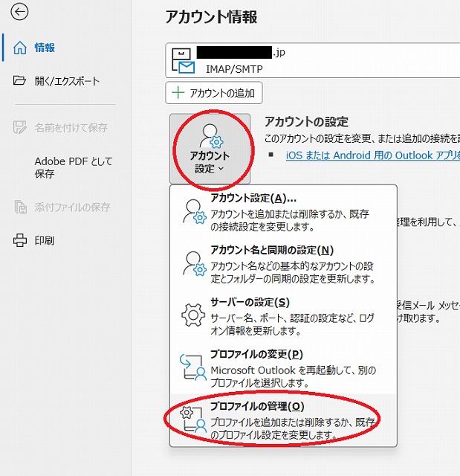
Task: Expand the アカウント設定 dropdown button
Action: [x=210, y=149]
